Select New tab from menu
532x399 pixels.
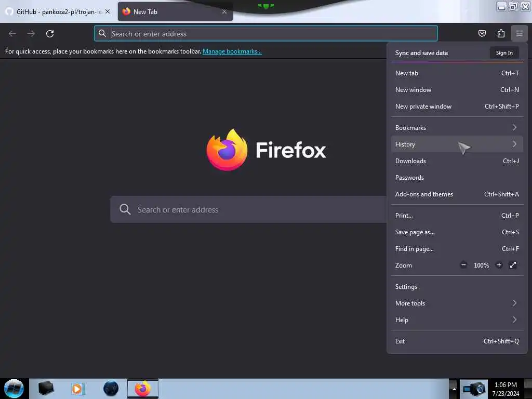(457, 73)
